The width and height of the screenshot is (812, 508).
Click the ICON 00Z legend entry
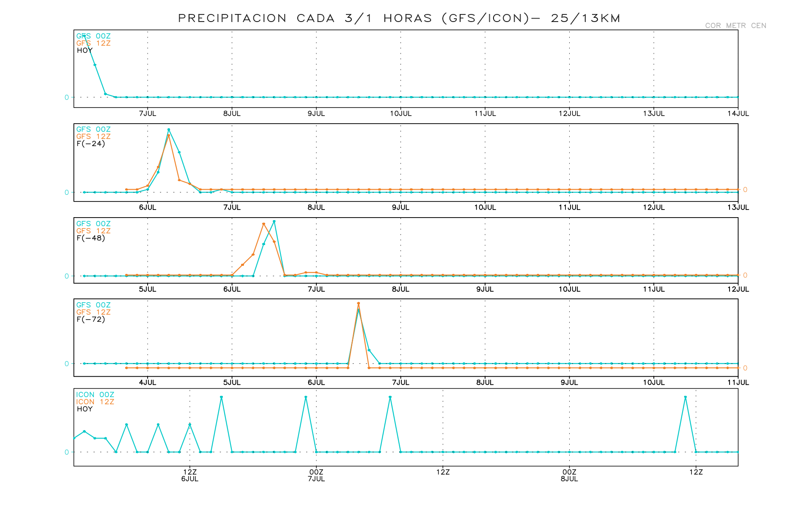tap(95, 395)
